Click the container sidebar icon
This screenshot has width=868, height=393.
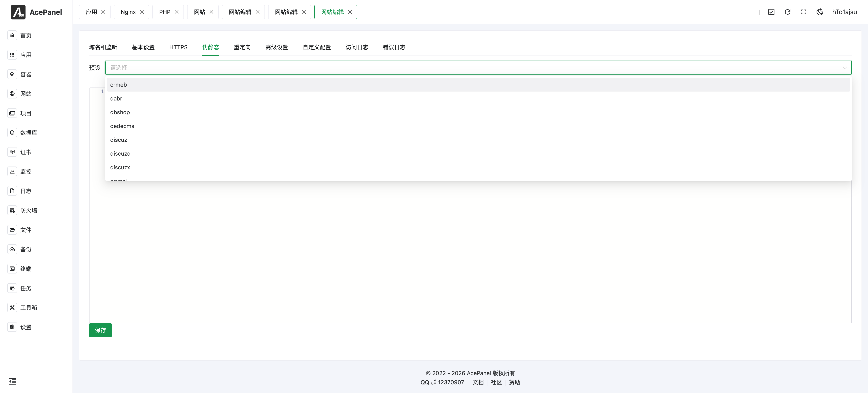[x=12, y=74]
